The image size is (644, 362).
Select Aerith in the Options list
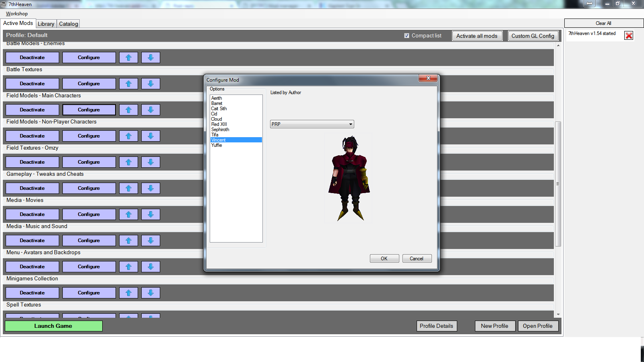coord(236,98)
